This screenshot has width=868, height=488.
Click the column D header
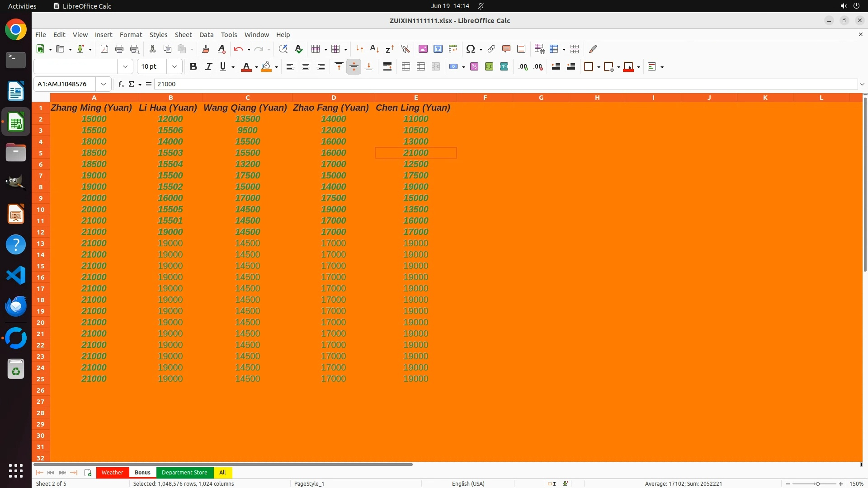[334, 98]
